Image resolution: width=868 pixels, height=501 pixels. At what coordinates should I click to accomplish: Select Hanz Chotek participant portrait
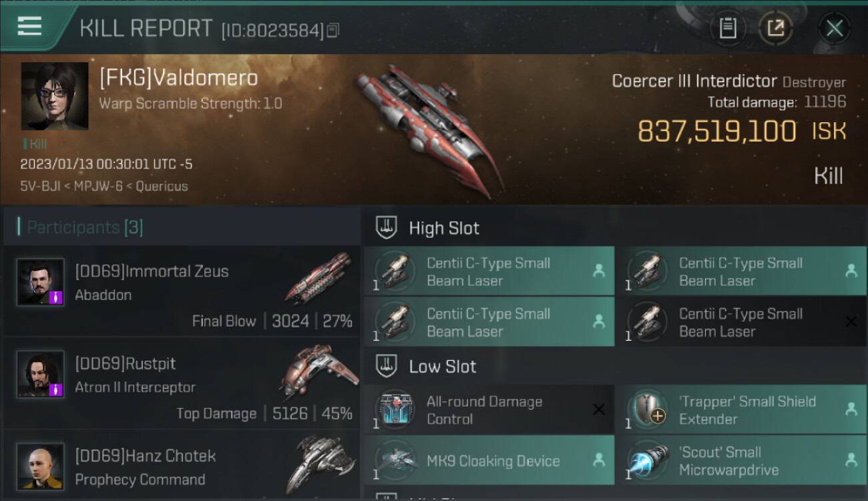pyautogui.click(x=40, y=466)
